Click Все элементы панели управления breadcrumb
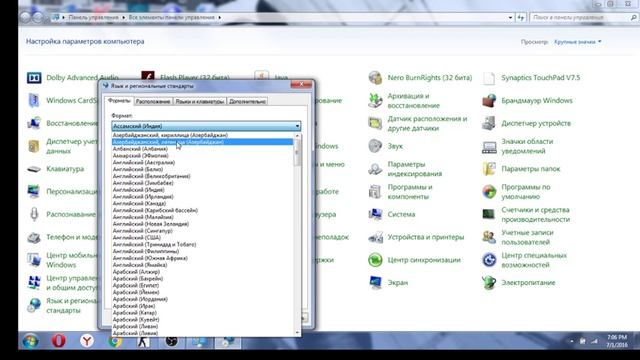Screen dimensions: 640x360 coord(171,18)
